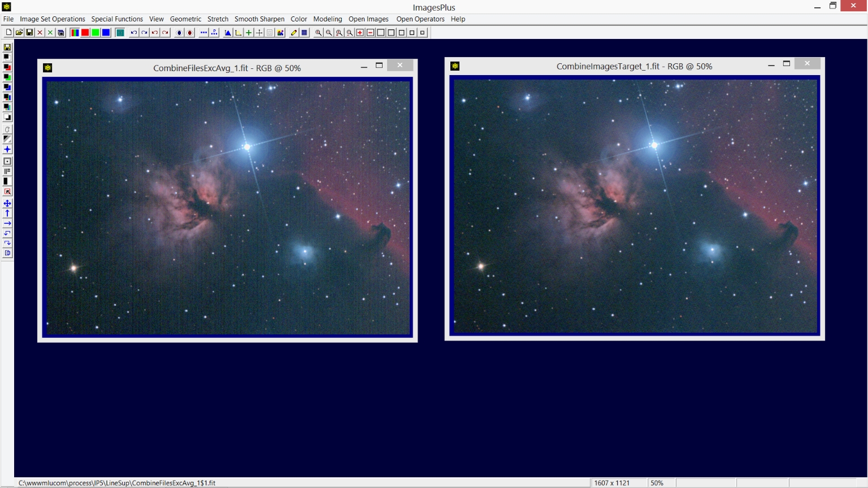Click the open folder icon
This screenshot has width=868, height=488.
coord(19,33)
